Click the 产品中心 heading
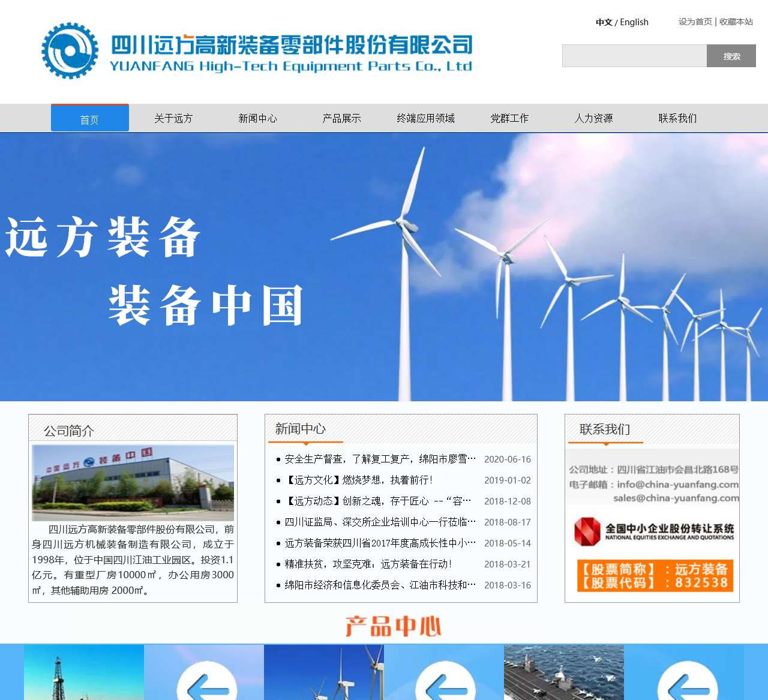 pyautogui.click(x=394, y=626)
